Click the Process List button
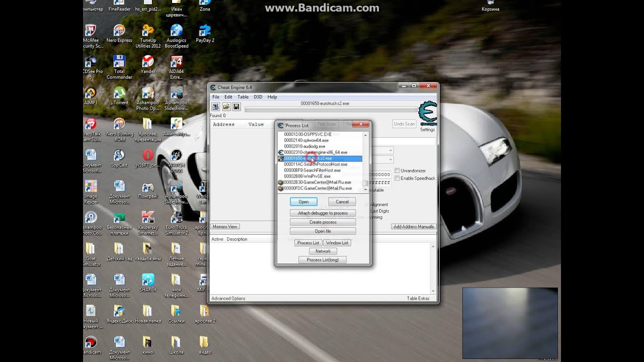Screen dimensions: 644x362 click(308, 243)
